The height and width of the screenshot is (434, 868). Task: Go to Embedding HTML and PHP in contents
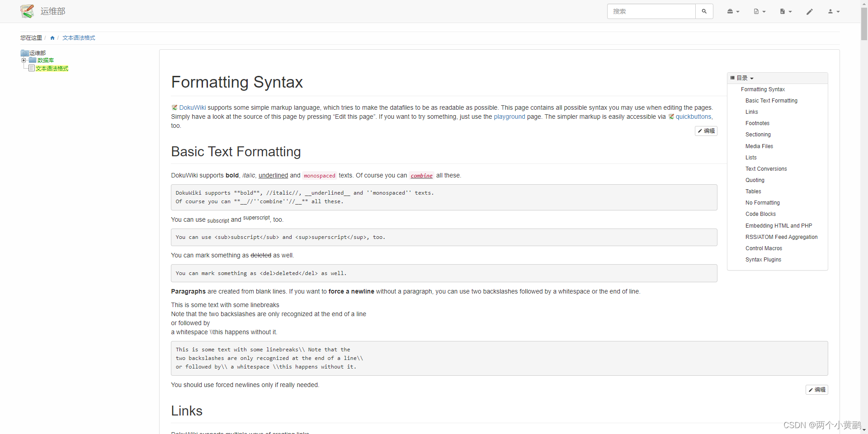(778, 226)
